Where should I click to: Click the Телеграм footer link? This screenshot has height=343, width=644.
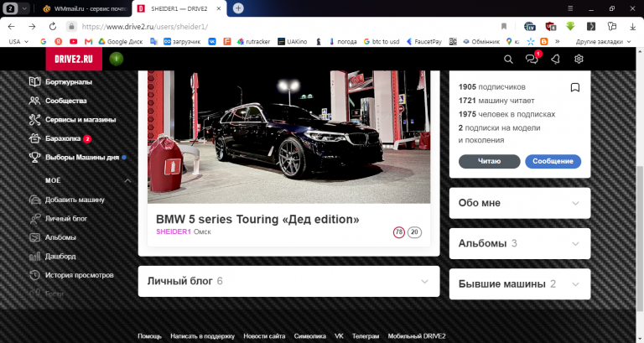pyautogui.click(x=366, y=336)
